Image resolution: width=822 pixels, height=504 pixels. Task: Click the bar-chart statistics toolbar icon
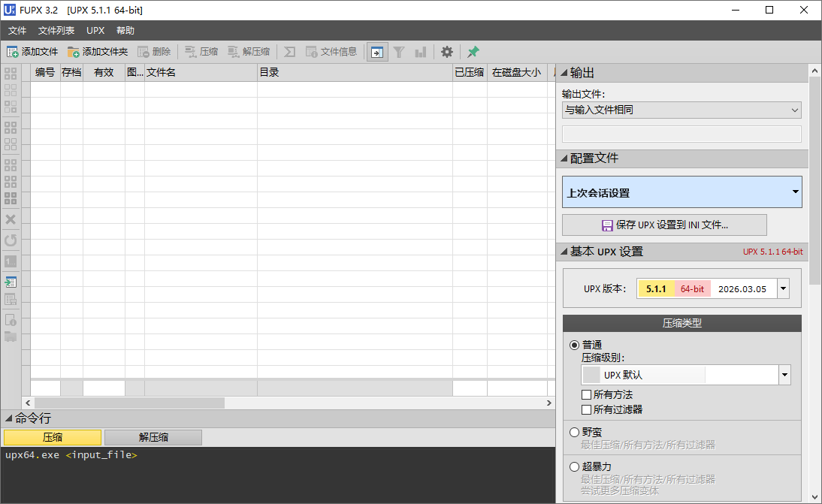[x=421, y=52]
